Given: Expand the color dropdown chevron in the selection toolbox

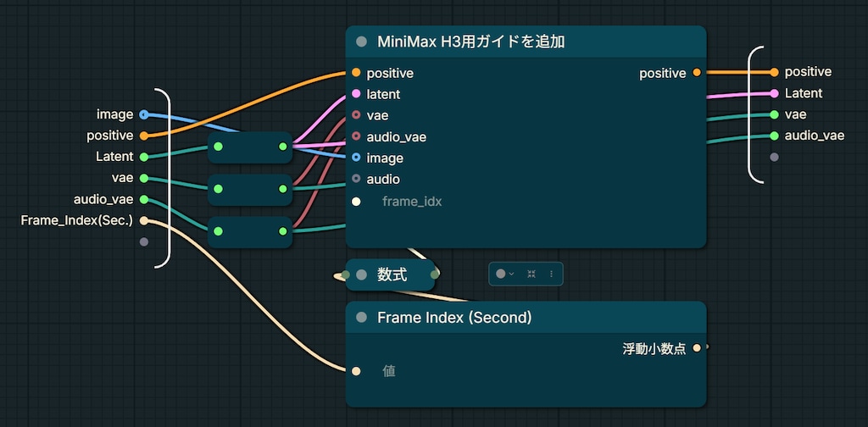Looking at the screenshot, I should (511, 274).
